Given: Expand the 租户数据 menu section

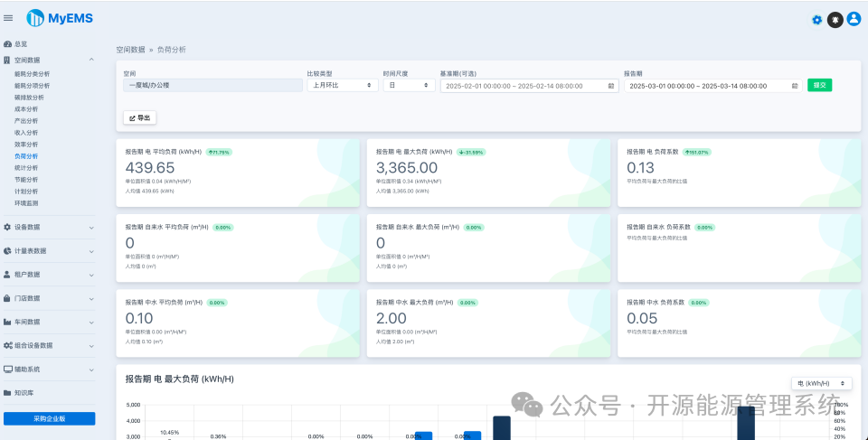Looking at the screenshot, I should (49, 275).
